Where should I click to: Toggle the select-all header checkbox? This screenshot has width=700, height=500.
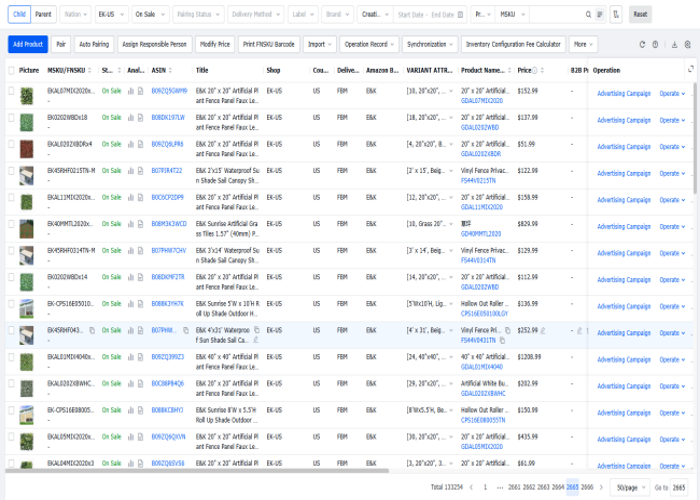11,71
